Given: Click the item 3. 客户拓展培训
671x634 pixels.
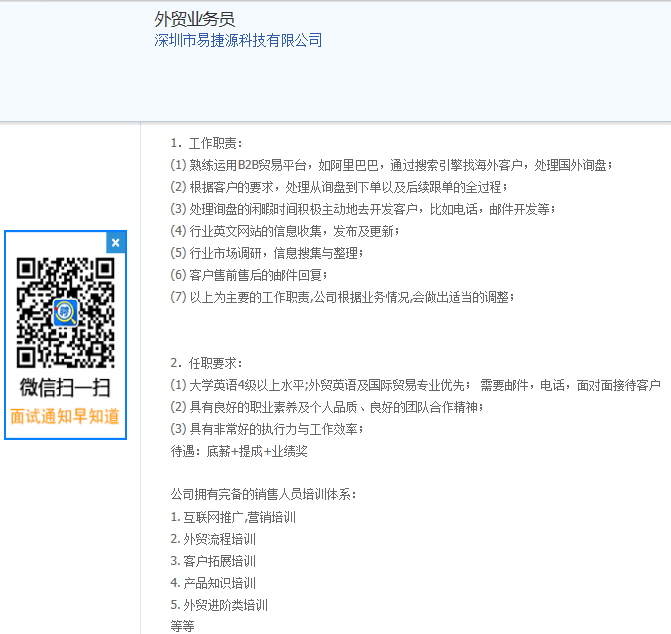Looking at the screenshot, I should click(x=213, y=561).
